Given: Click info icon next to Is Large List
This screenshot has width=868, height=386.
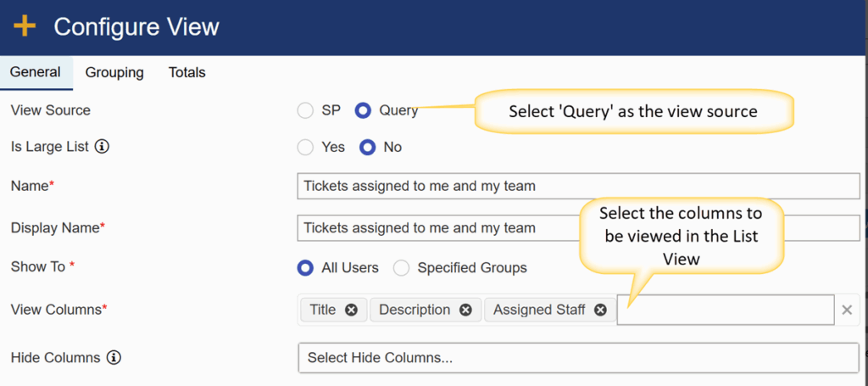Looking at the screenshot, I should click(102, 148).
